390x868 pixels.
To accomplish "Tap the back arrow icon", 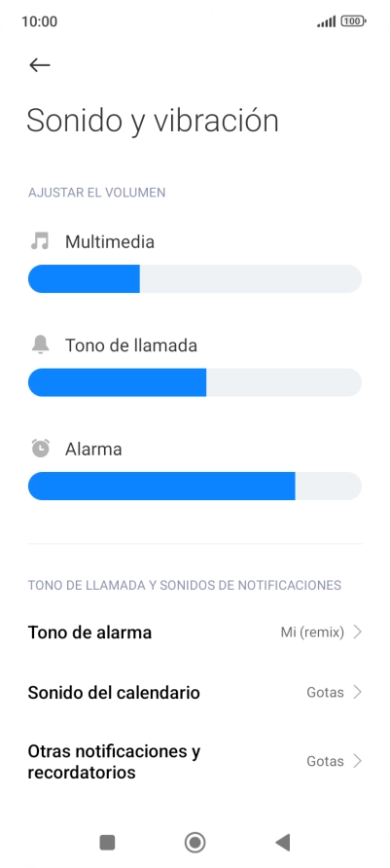I will click(39, 65).
